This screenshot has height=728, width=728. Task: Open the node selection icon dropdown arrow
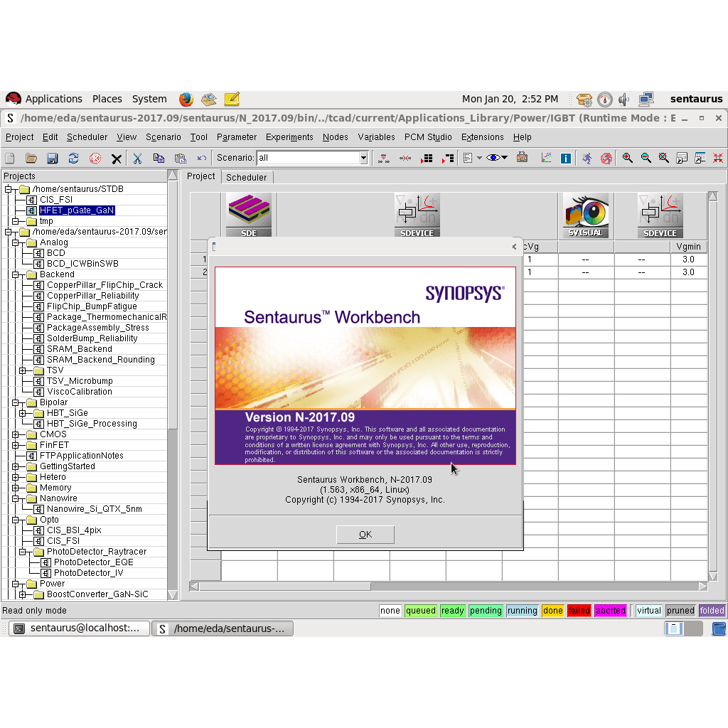pyautogui.click(x=479, y=158)
